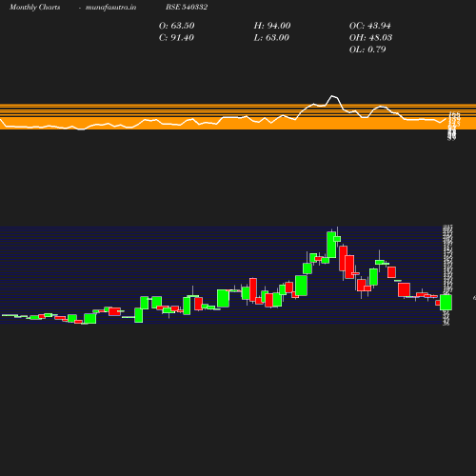This screenshot has height=476, width=476.
Task: Click the open value 'O: 63.50'
Action: pyautogui.click(x=176, y=26)
